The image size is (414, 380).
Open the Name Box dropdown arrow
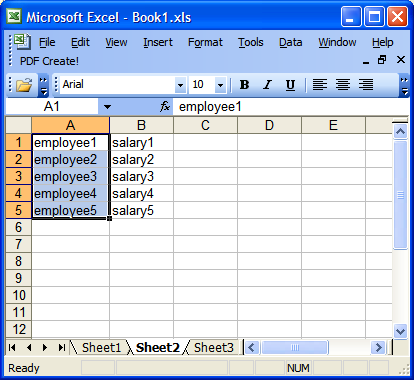(x=107, y=107)
